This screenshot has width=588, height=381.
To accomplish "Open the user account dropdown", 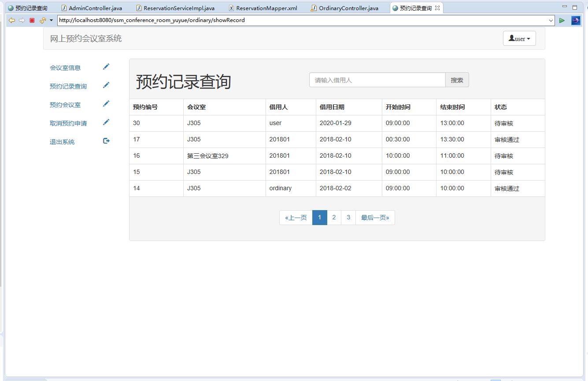I will pyautogui.click(x=519, y=38).
